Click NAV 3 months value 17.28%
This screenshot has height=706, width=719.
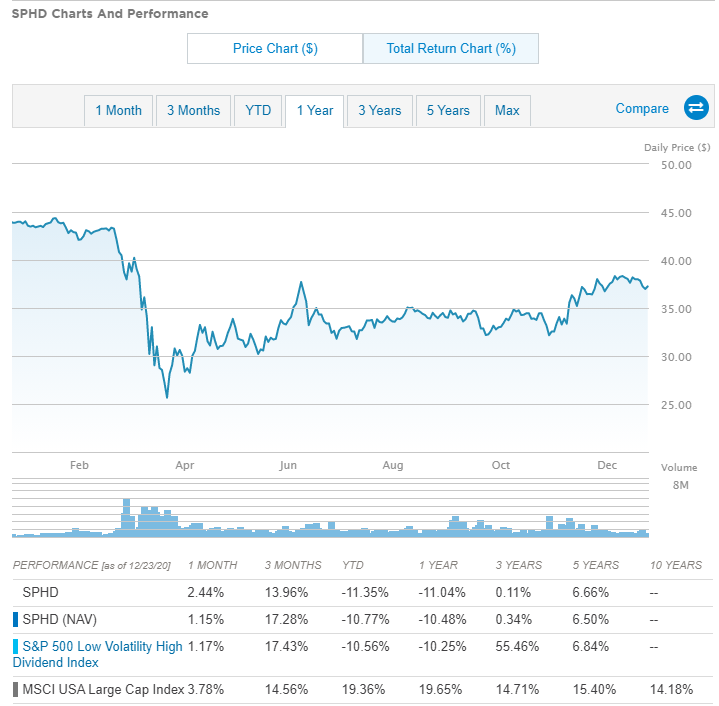tap(286, 619)
